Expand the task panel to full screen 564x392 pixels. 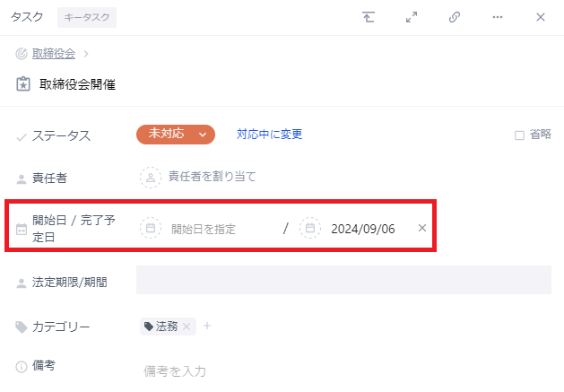[412, 17]
